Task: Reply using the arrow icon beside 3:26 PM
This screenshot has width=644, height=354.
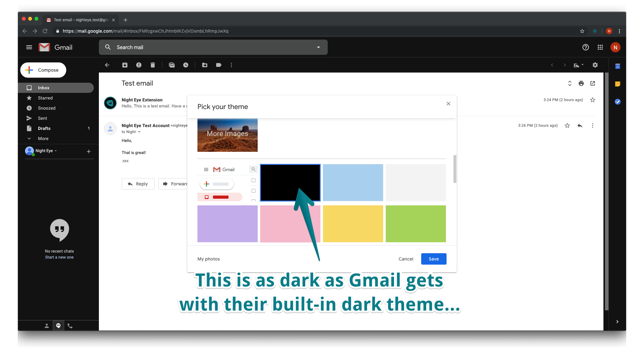Action: pos(580,126)
